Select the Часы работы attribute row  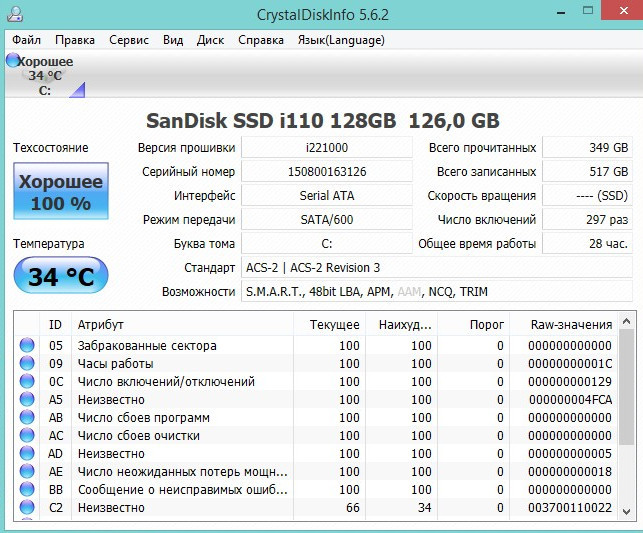(x=316, y=363)
